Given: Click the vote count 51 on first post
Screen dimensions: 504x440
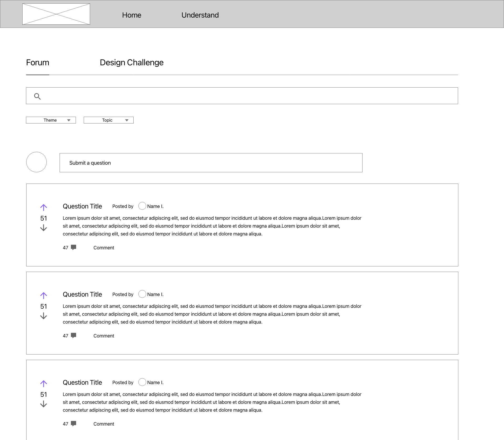Looking at the screenshot, I should pyautogui.click(x=44, y=218).
